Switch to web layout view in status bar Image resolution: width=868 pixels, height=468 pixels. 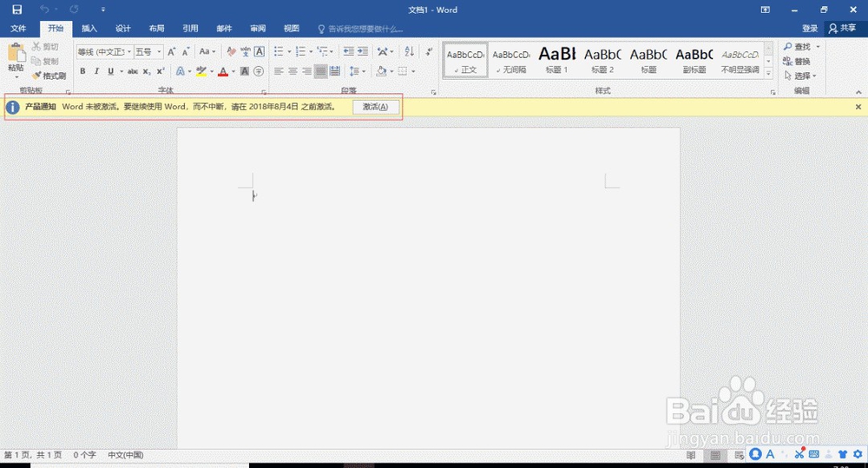click(x=739, y=455)
